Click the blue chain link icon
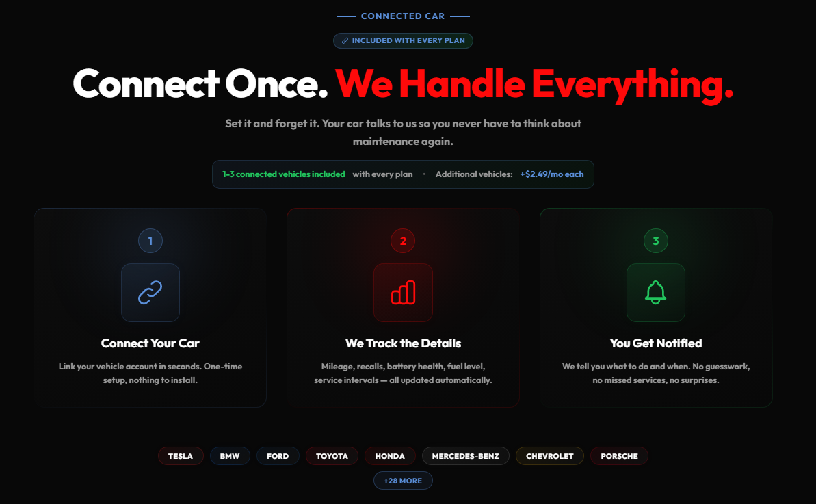The image size is (816, 504). point(150,292)
